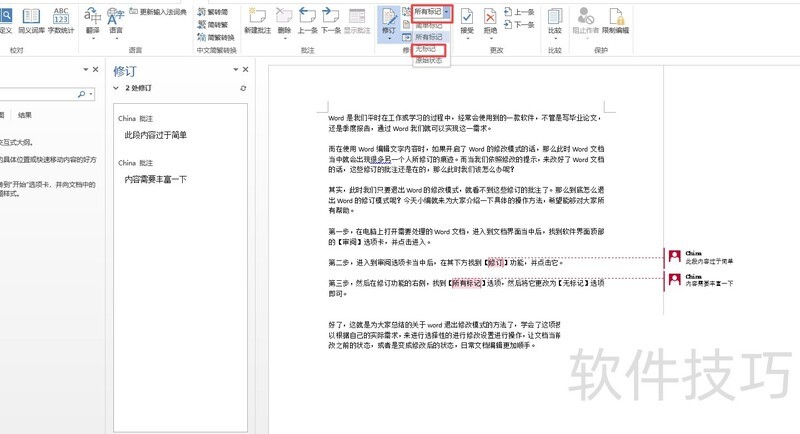This screenshot has width=800, height=434.
Task: Click highlighted word 所有标记 in document
Action: pyautogui.click(x=466, y=283)
